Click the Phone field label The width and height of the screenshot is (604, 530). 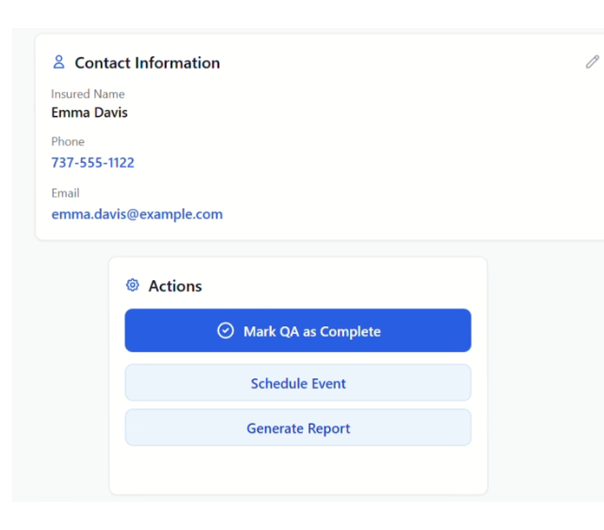pyautogui.click(x=68, y=142)
